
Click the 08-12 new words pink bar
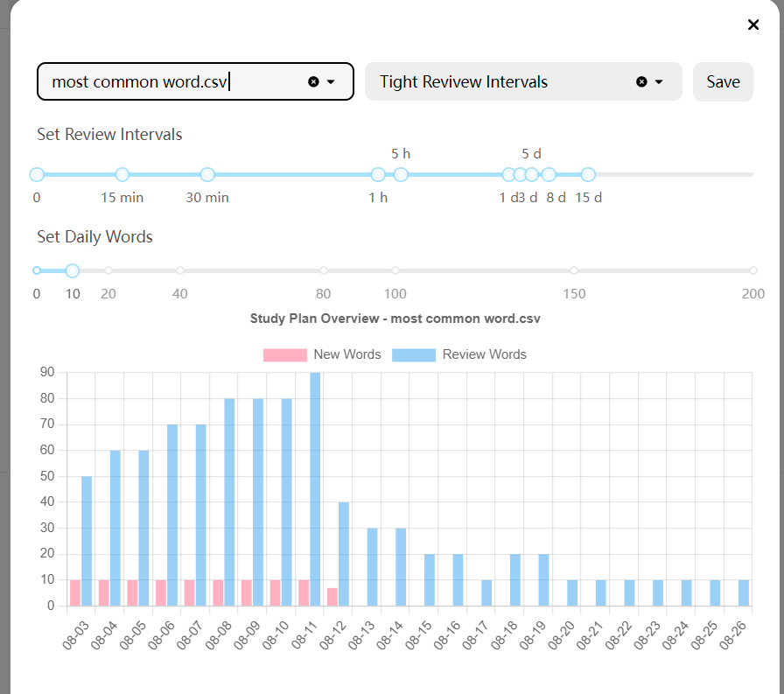pos(332,596)
